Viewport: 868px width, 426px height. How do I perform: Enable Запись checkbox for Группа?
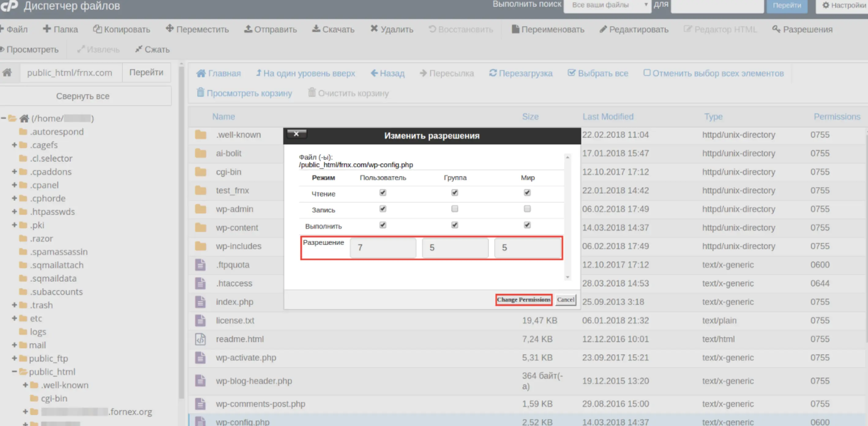(455, 209)
